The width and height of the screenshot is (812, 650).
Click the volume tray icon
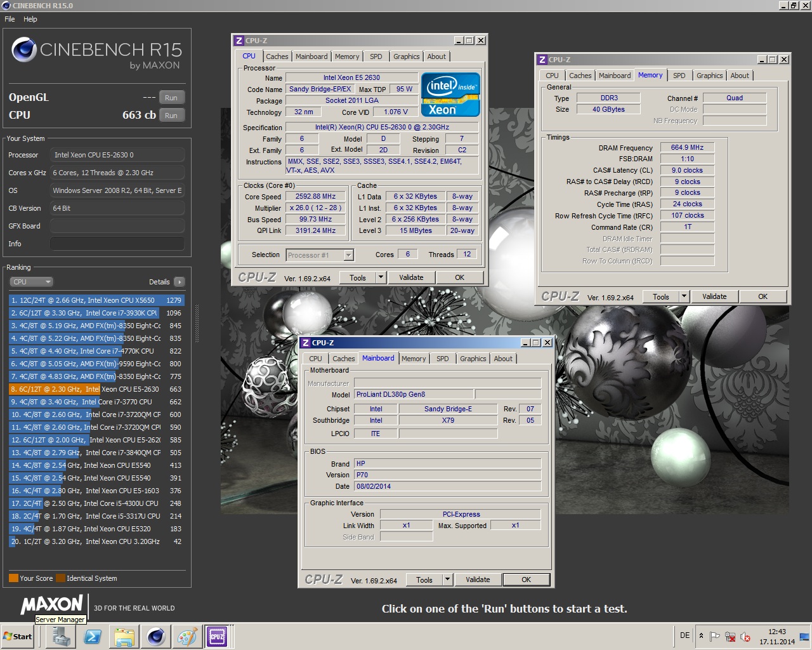click(x=745, y=636)
